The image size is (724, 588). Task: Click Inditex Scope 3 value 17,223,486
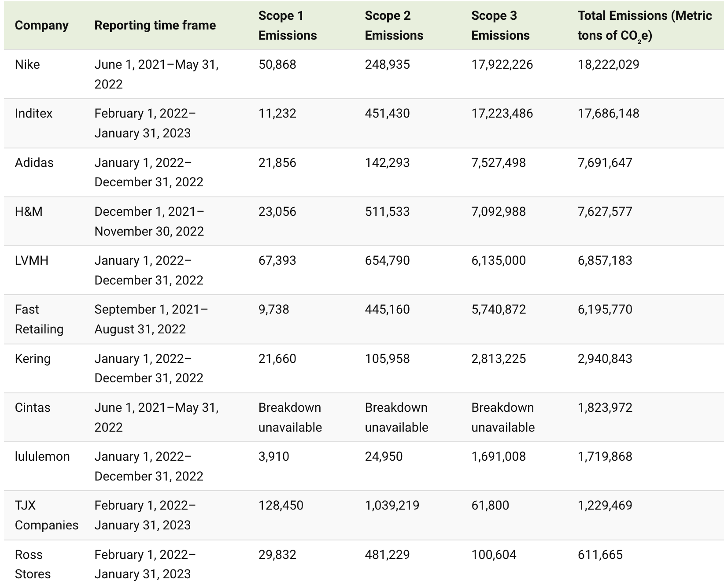(x=502, y=114)
